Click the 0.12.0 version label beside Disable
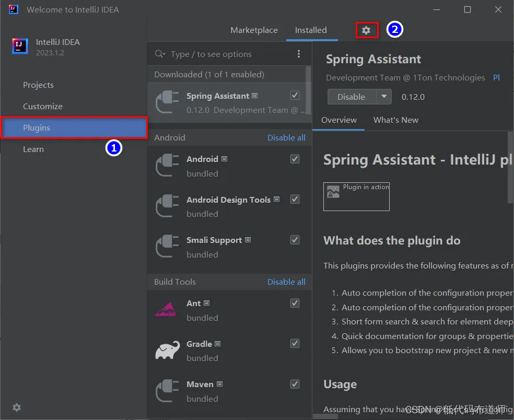Image resolution: width=514 pixels, height=420 pixels. [413, 97]
